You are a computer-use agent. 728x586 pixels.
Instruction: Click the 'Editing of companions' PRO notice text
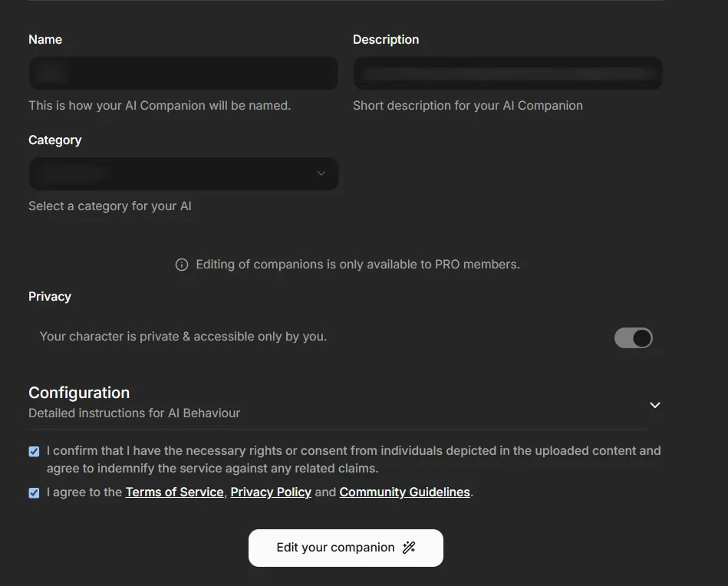click(x=357, y=264)
